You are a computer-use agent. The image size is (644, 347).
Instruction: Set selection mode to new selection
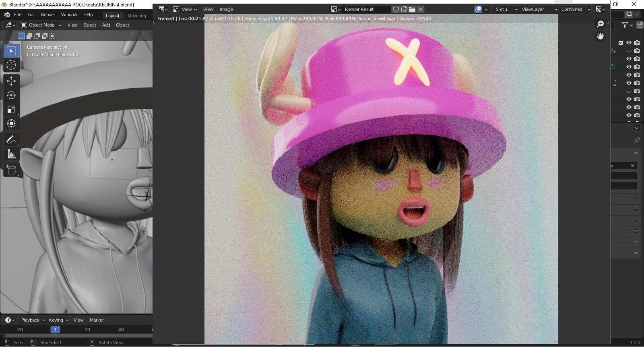[x=22, y=36]
